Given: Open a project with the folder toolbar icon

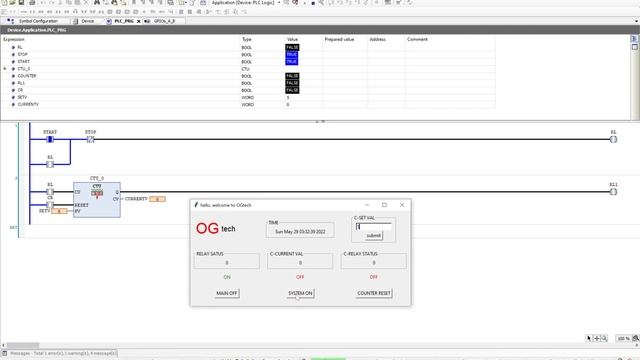Looking at the screenshot, I should coord(12,2).
